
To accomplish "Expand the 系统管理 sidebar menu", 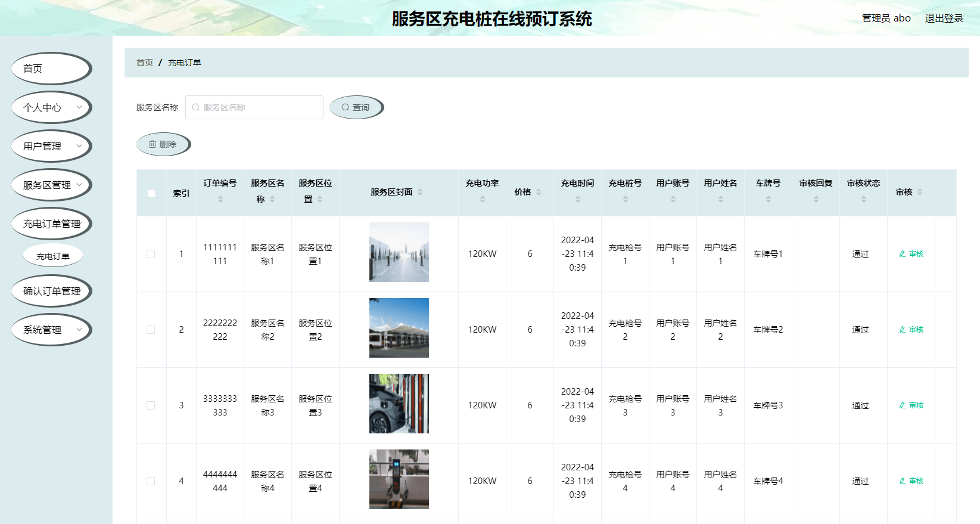I will point(51,330).
